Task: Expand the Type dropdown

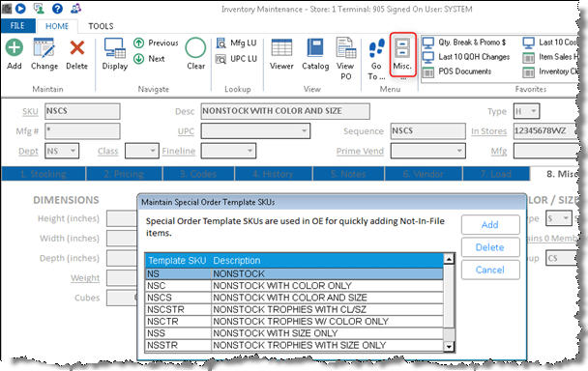Action: pos(534,111)
